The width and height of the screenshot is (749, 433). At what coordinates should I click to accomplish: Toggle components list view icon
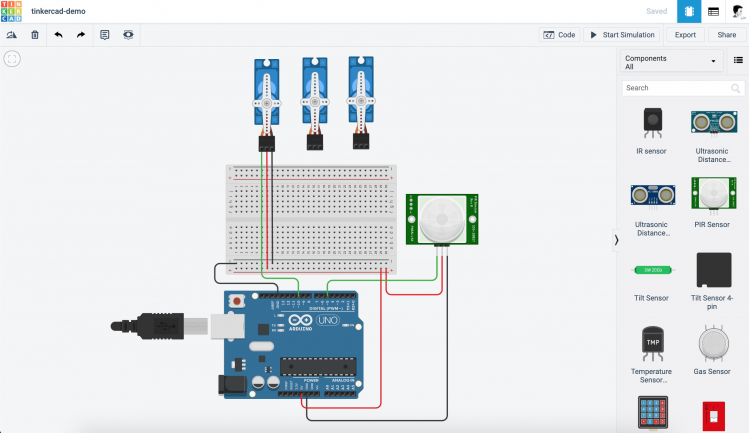point(738,60)
